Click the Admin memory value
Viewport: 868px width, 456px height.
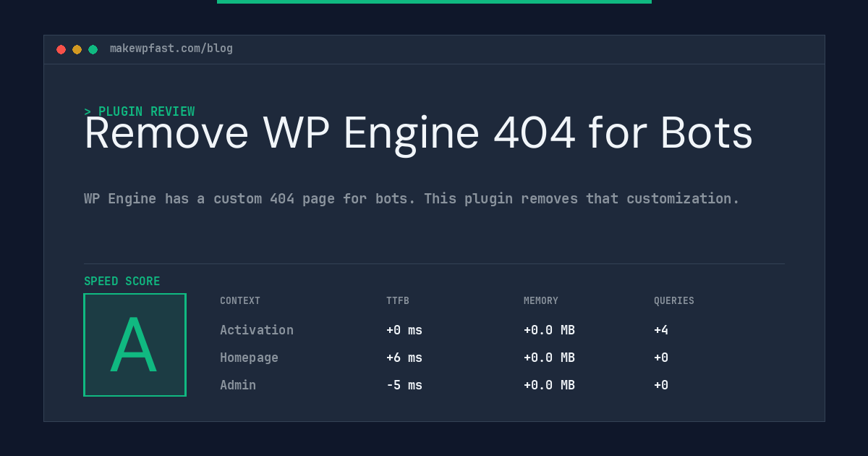549,385
